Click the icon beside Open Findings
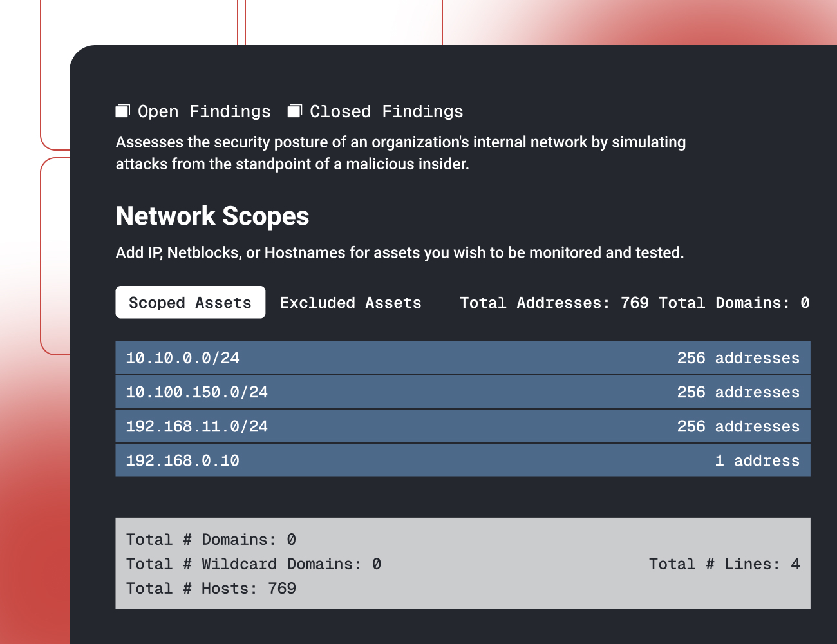 [122, 111]
